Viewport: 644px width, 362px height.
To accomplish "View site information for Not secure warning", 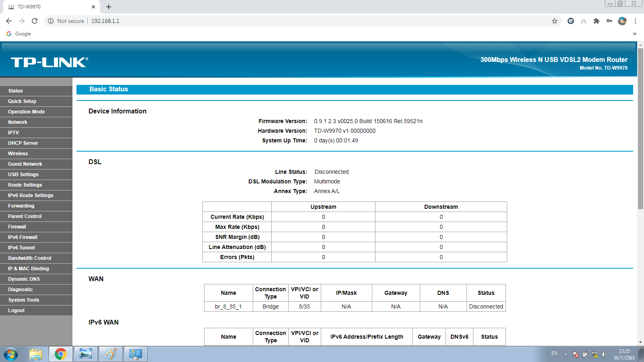I will pyautogui.click(x=66, y=21).
